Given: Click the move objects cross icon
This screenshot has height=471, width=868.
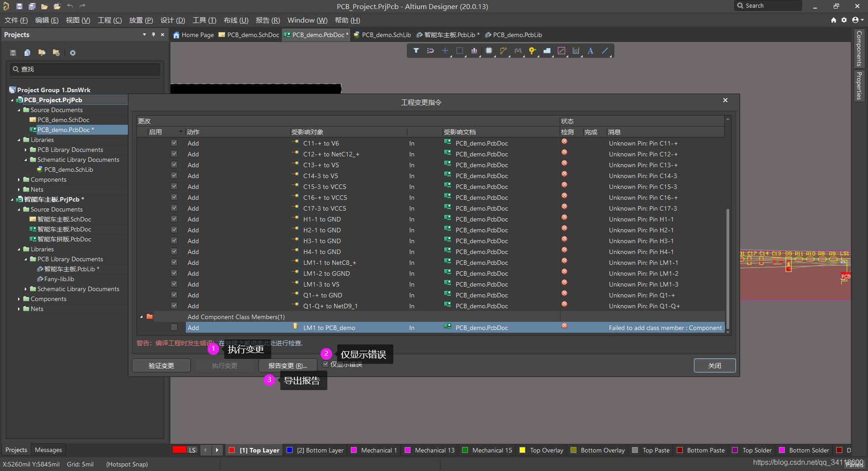Looking at the screenshot, I should pos(445,51).
